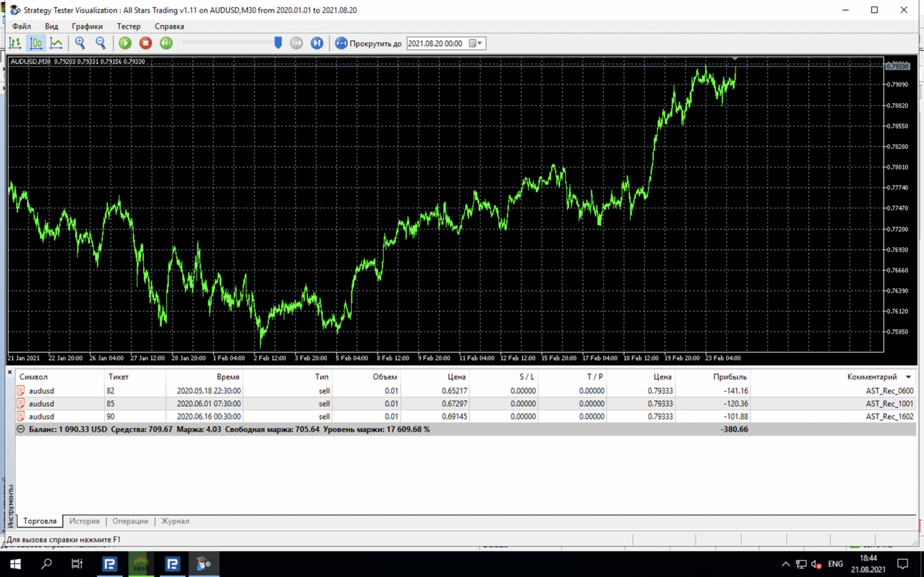Image resolution: width=924 pixels, height=577 pixels.
Task: Click the greyed-out fast-forward button
Action: point(297,44)
